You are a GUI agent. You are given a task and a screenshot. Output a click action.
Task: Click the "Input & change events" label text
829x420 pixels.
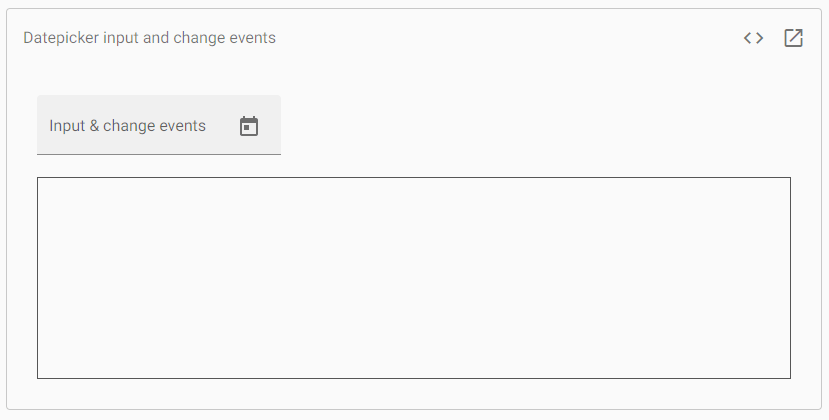click(x=127, y=126)
